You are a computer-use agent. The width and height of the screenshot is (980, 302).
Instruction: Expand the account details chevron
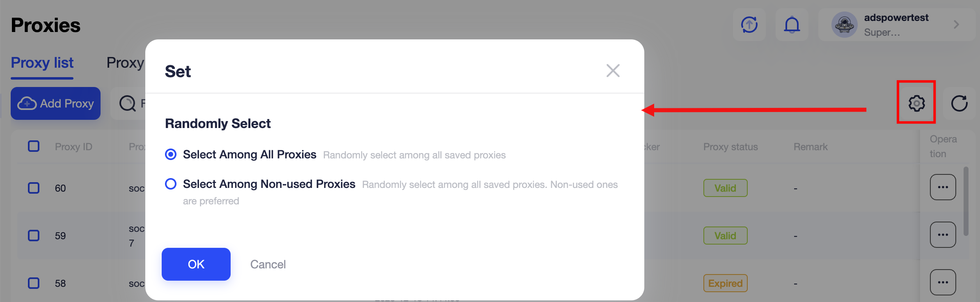[957, 25]
